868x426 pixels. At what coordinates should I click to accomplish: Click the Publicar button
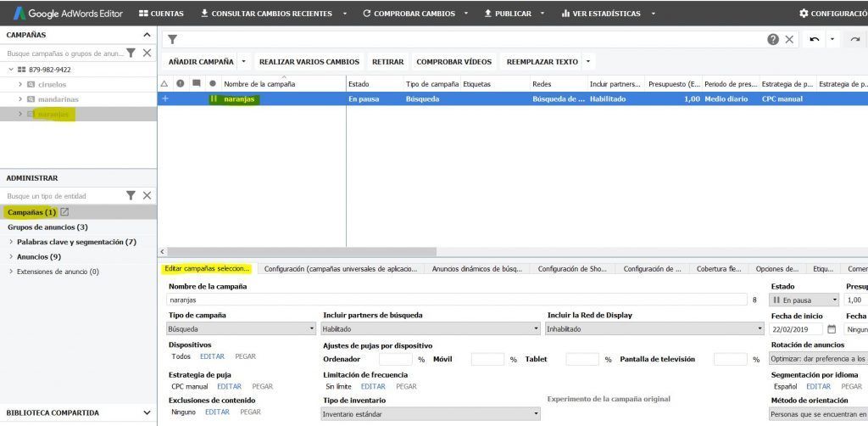(x=508, y=14)
